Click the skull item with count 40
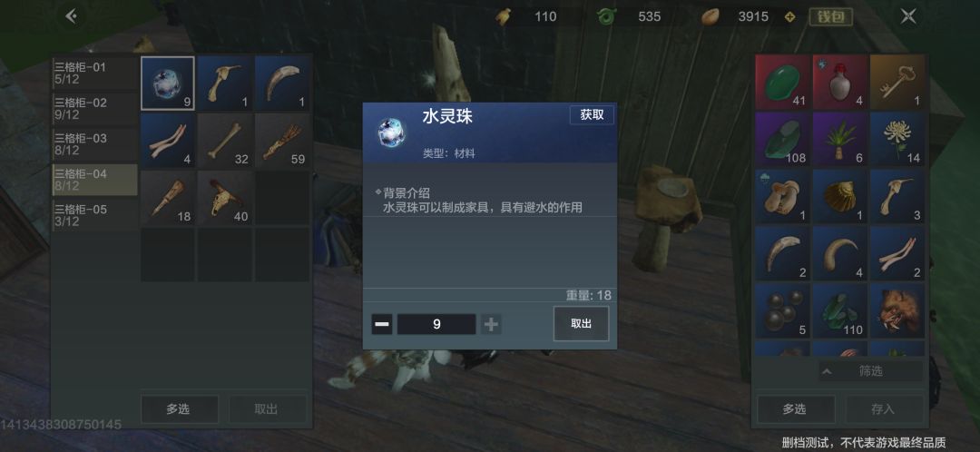The height and width of the screenshot is (452, 980). tap(225, 198)
